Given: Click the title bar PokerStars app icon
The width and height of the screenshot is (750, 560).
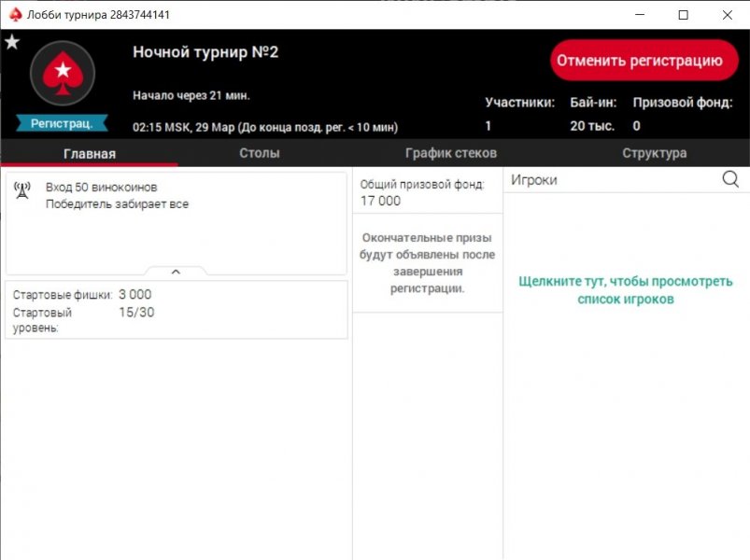Looking at the screenshot, I should point(14,15).
